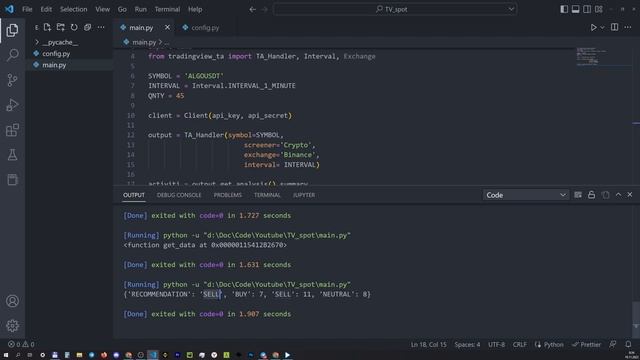Open Run and Debug view

coord(12,105)
